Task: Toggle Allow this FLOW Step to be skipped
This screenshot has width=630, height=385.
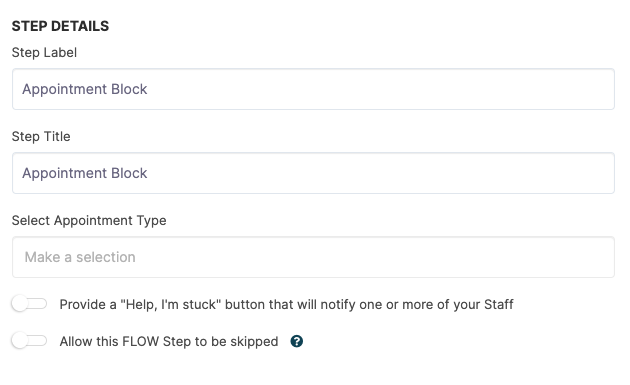Action: pos(29,341)
